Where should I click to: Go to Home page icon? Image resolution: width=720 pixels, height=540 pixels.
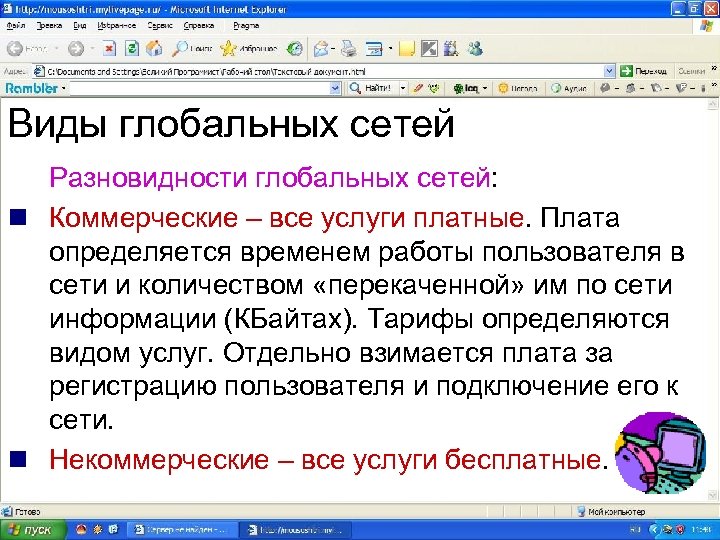click(154, 48)
